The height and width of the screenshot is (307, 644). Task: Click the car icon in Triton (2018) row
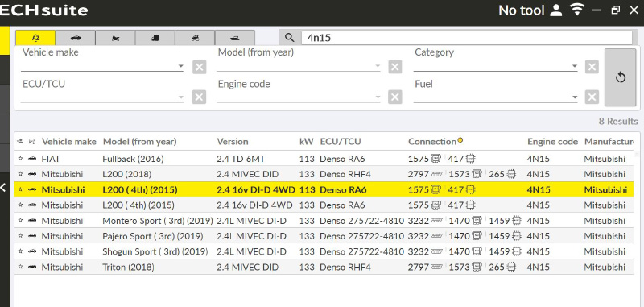tap(32, 268)
